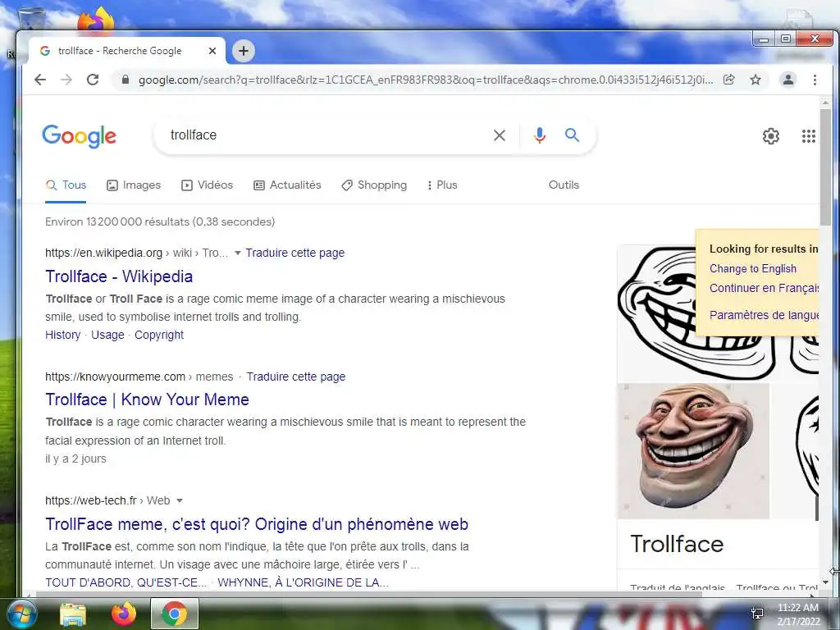The height and width of the screenshot is (630, 840).
Task: Bookmark this page with the star icon
Action: point(756,80)
